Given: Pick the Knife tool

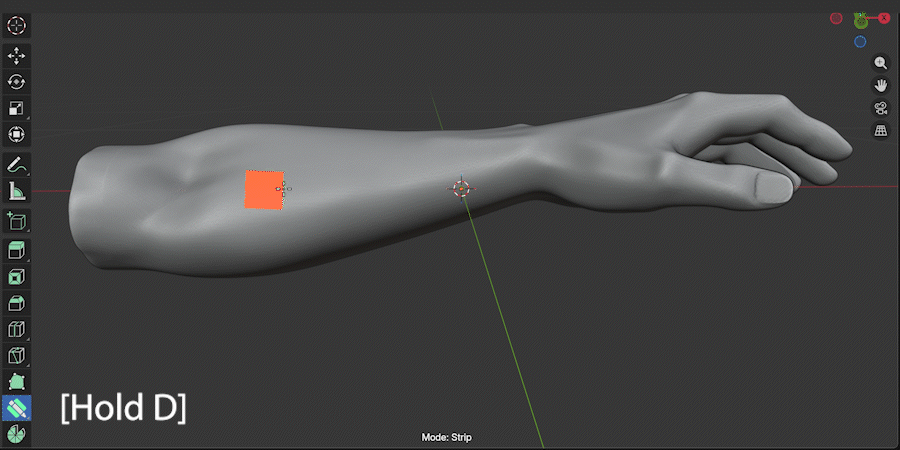Looking at the screenshot, I should click(x=17, y=356).
